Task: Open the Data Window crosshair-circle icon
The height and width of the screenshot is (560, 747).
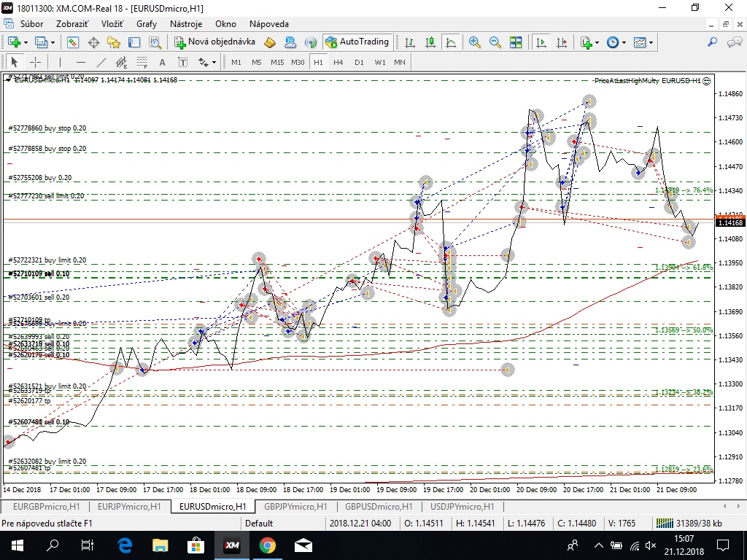Action: [93, 42]
